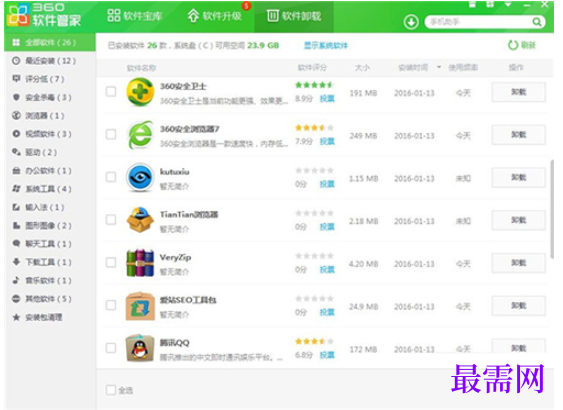The width and height of the screenshot is (563, 410).
Task: Tick the checkbox for 360安全卫士
Action: (111, 92)
